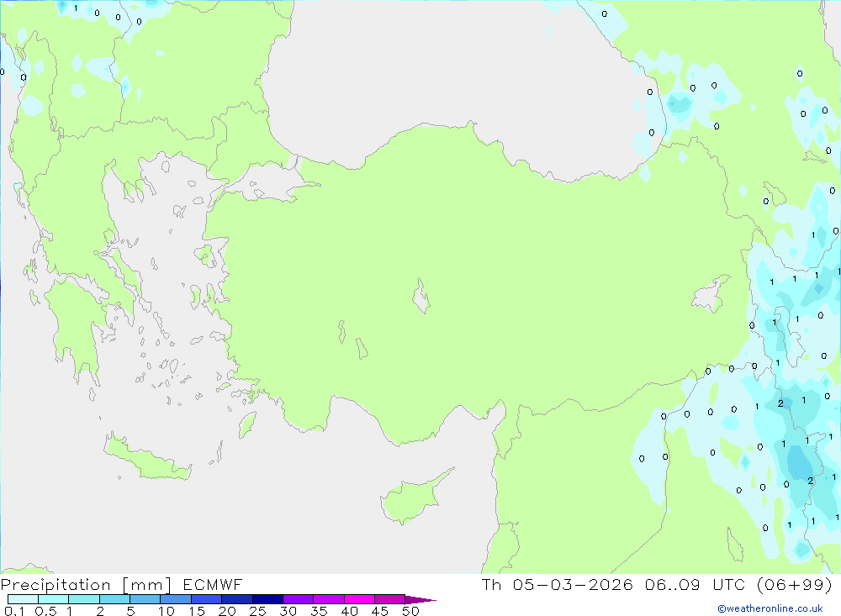Click the 'ECMWF' model label
The image size is (841, 616).
pyautogui.click(x=213, y=585)
